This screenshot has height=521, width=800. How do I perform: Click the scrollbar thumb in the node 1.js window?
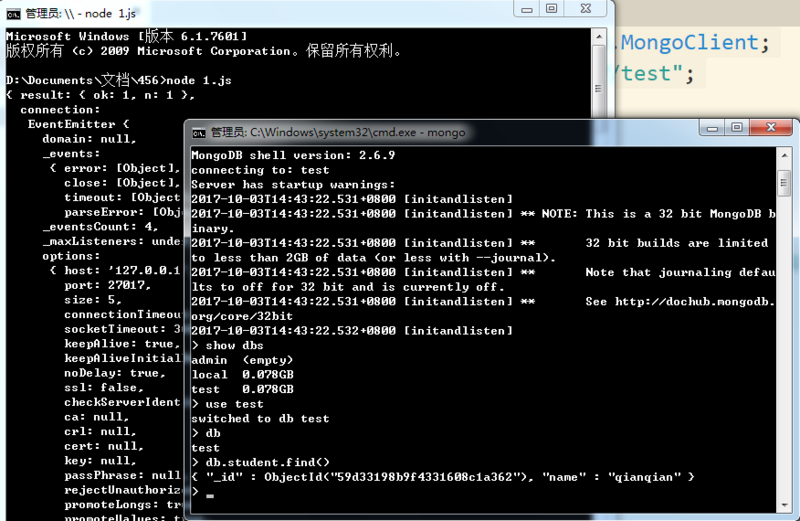click(x=598, y=89)
